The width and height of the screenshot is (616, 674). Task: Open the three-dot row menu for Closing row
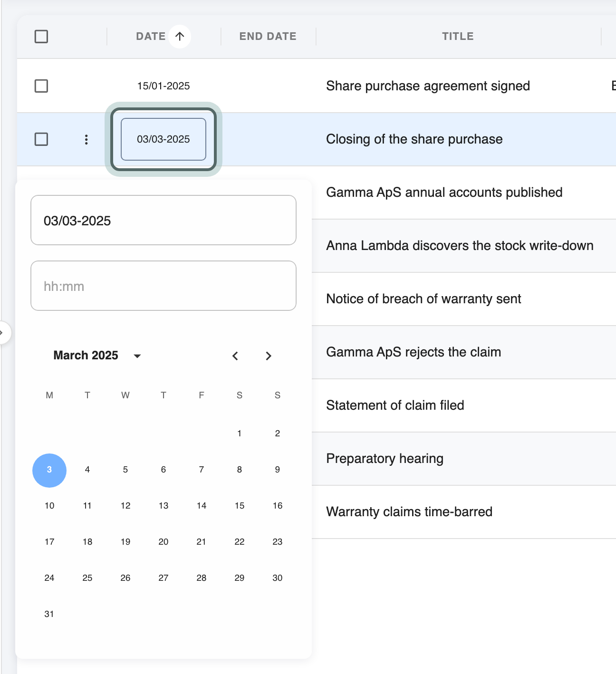click(86, 139)
